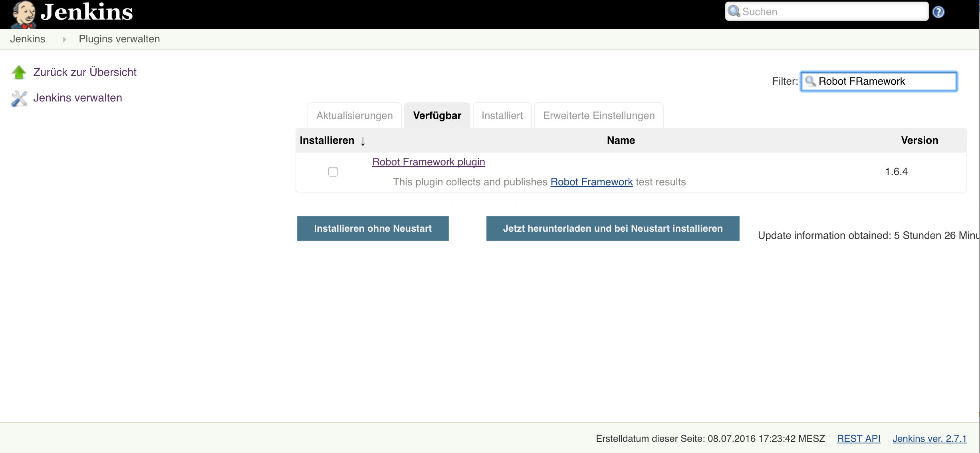Open the Robot Framework plugin link
This screenshot has width=980, height=453.
pyautogui.click(x=429, y=162)
